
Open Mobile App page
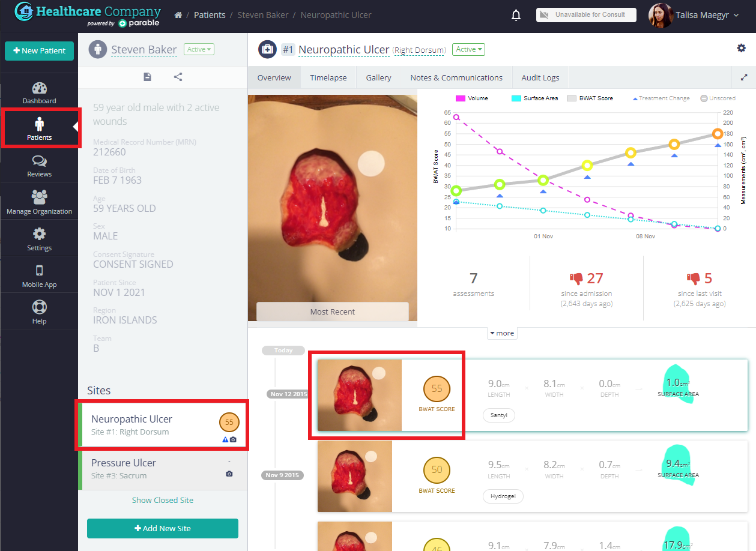40,274
